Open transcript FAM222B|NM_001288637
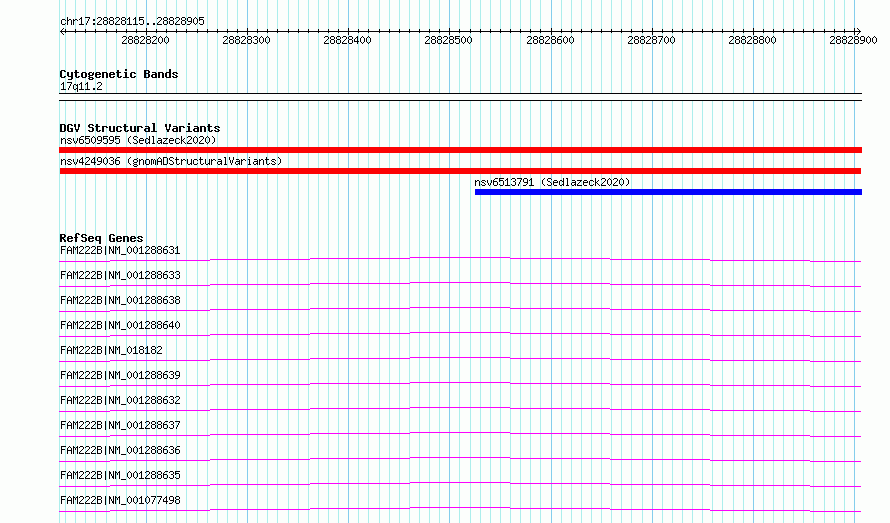Viewport: 890px width, 523px height. [x=120, y=425]
